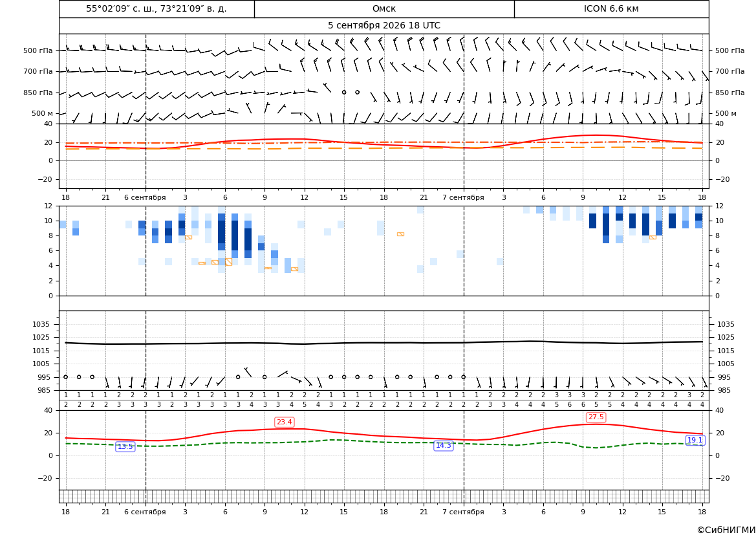Click the 7 сентября label under upper temperature chart
This screenshot has height=535, width=756.
click(463, 197)
